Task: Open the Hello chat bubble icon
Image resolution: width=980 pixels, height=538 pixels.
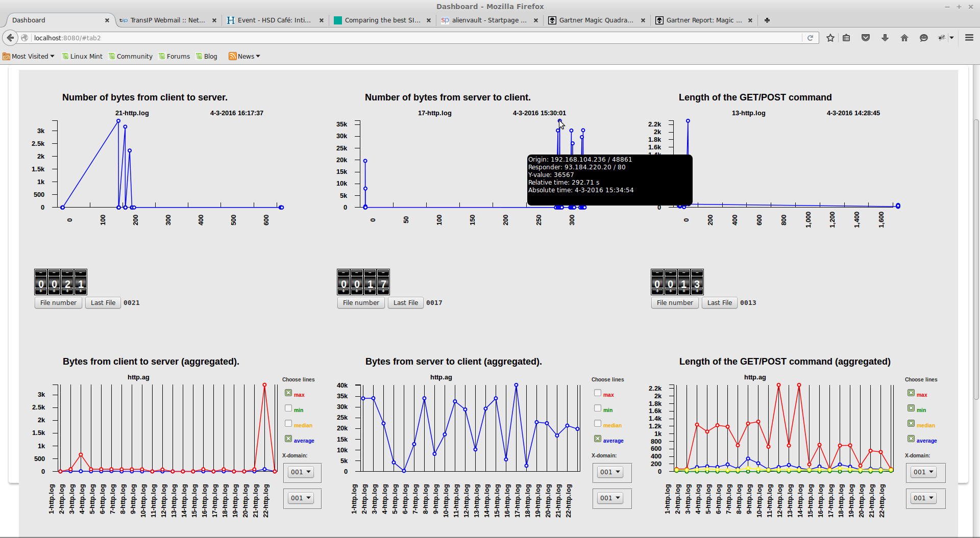Action: pyautogui.click(x=923, y=38)
